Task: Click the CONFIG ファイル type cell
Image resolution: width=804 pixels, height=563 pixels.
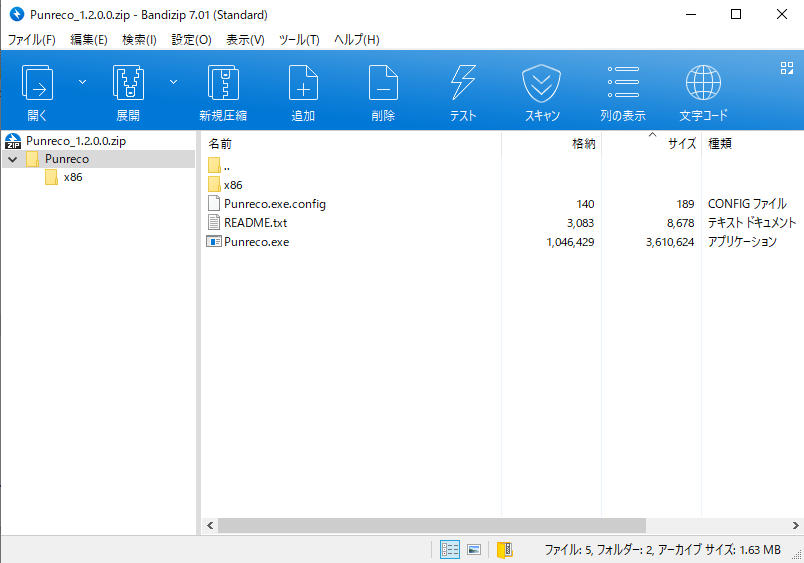Action: [747, 204]
